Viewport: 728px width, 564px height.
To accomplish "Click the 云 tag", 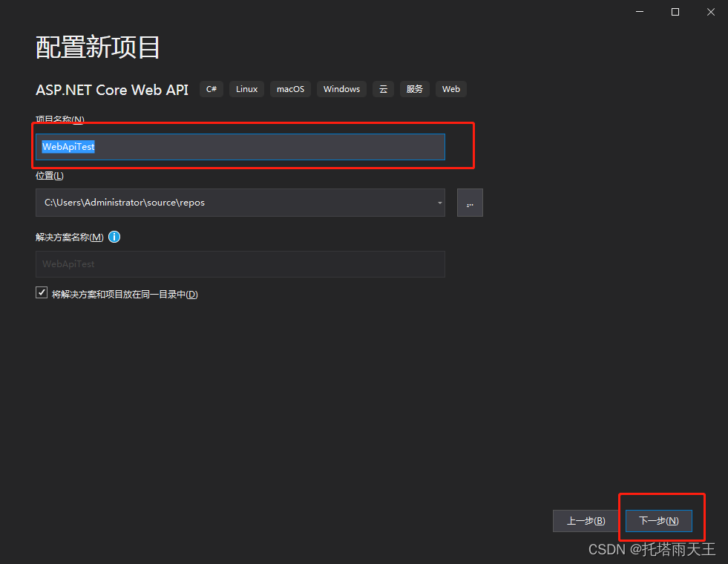I will pyautogui.click(x=383, y=89).
